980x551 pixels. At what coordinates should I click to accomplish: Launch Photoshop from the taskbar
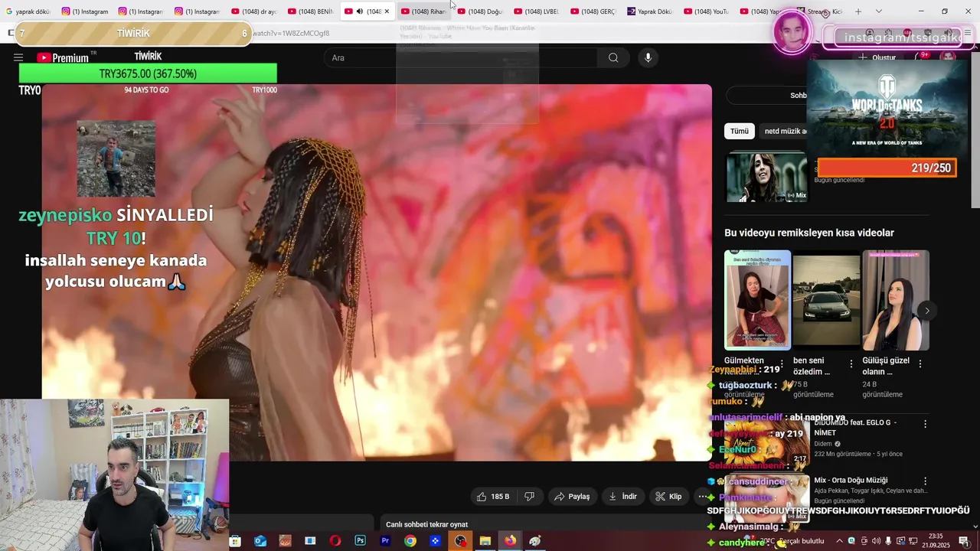[x=360, y=541]
